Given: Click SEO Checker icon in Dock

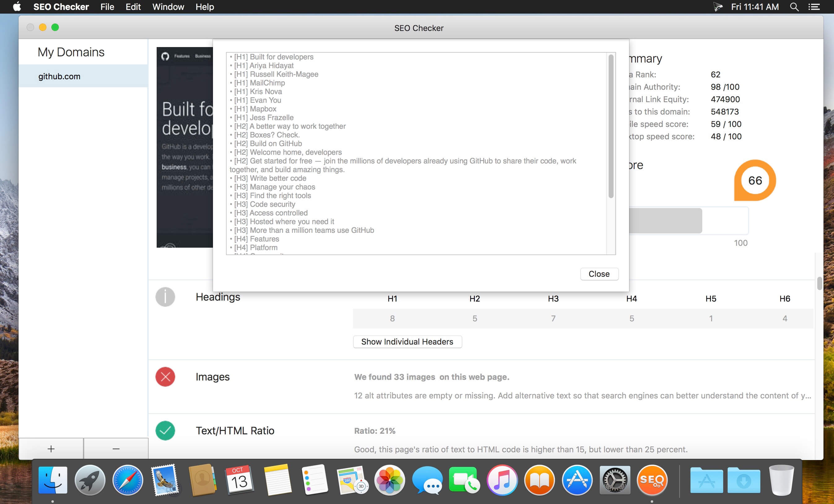Looking at the screenshot, I should click(x=652, y=480).
